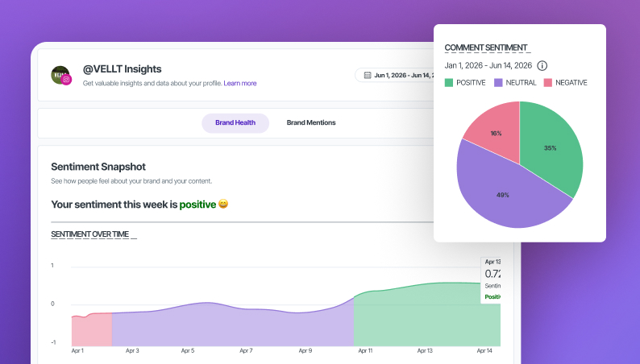Switch to the Brand Health tab
The height and width of the screenshot is (364, 640).
click(235, 122)
